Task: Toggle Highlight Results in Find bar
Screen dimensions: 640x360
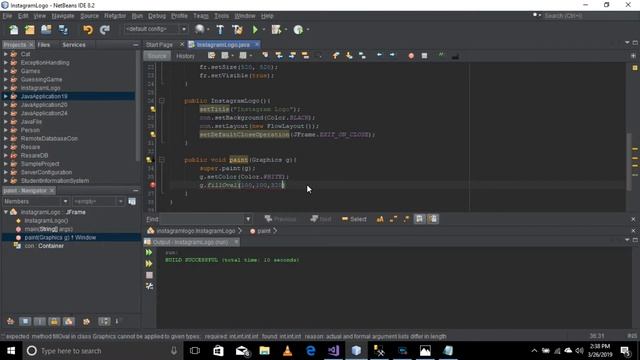Action: pos(420,219)
